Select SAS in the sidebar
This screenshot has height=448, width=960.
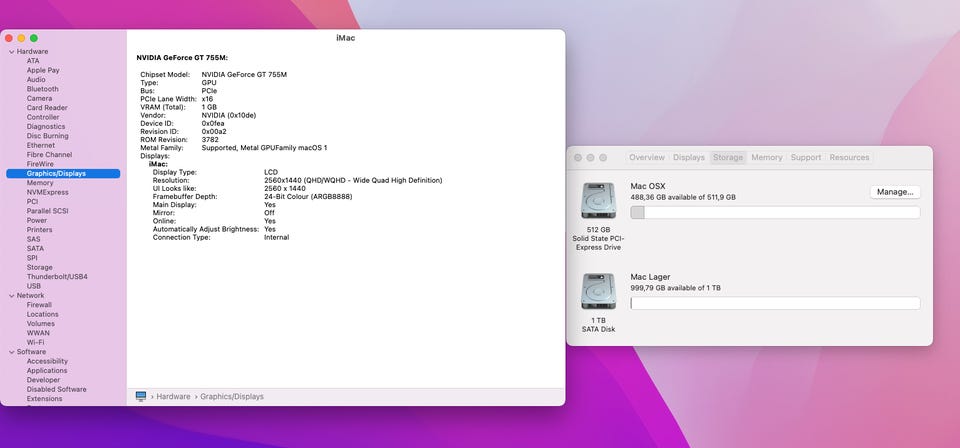point(34,239)
